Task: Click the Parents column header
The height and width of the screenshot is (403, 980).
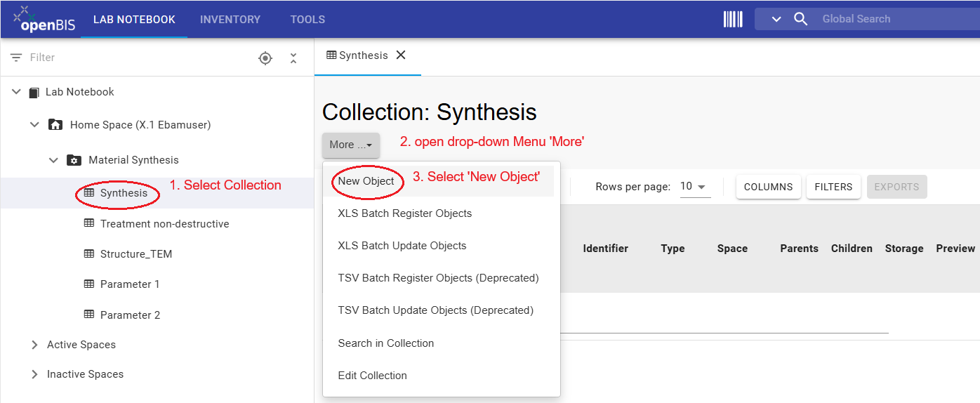Action: coord(799,249)
